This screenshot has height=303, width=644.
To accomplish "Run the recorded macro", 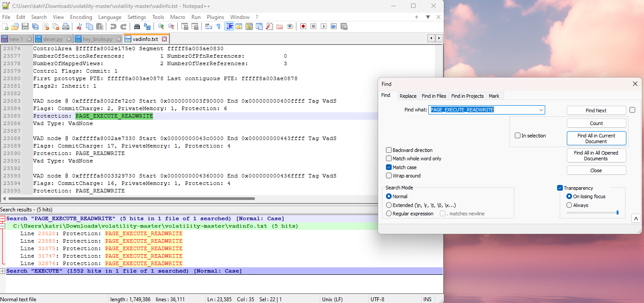I will (323, 26).
